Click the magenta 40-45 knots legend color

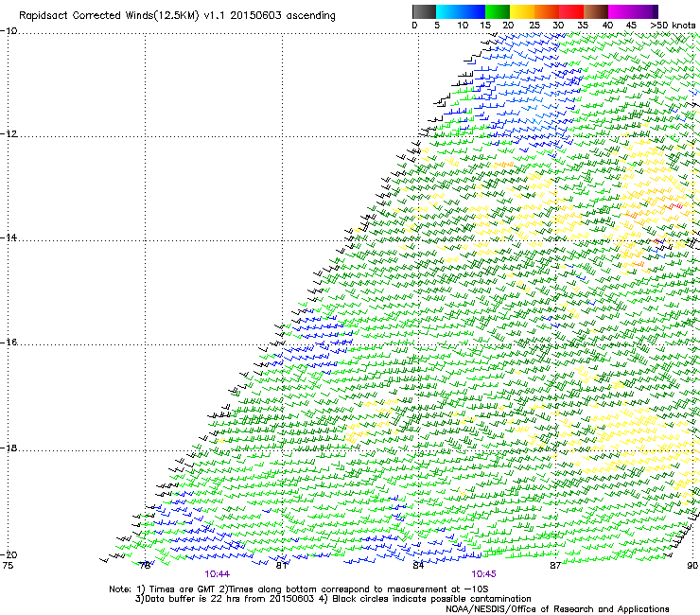point(621,11)
